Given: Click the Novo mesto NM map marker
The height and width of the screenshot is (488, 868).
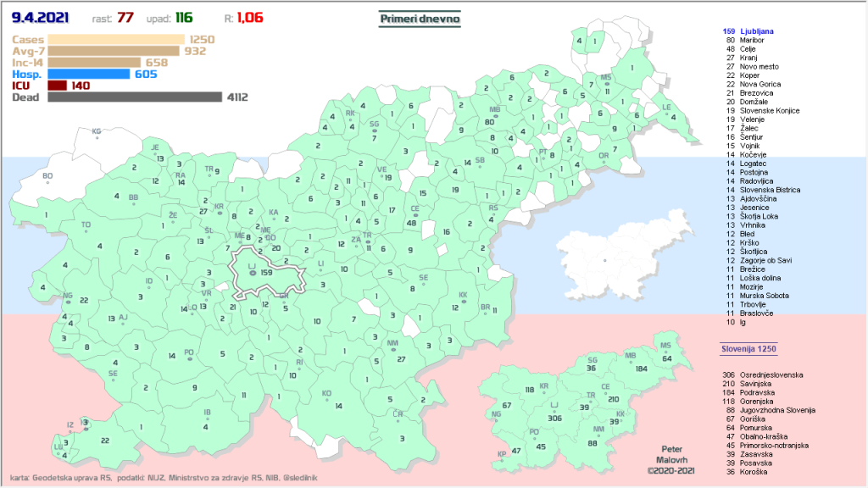Looking at the screenshot, I should tap(392, 349).
